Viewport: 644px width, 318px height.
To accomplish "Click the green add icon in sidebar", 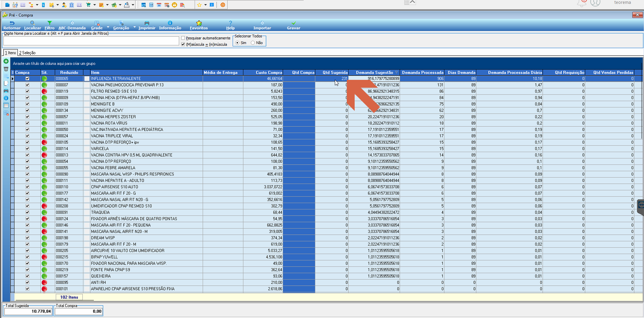I will (6, 61).
